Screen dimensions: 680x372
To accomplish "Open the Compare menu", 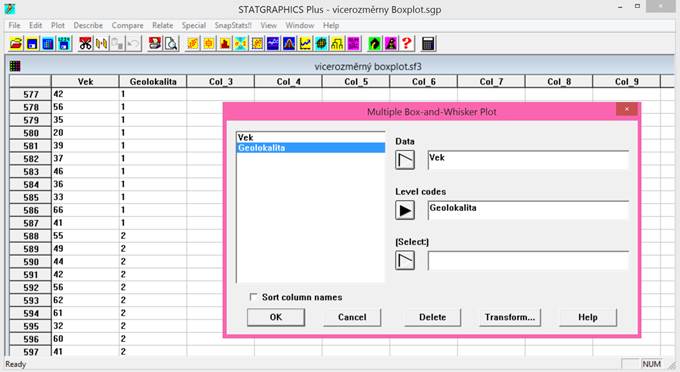I will [x=128, y=26].
